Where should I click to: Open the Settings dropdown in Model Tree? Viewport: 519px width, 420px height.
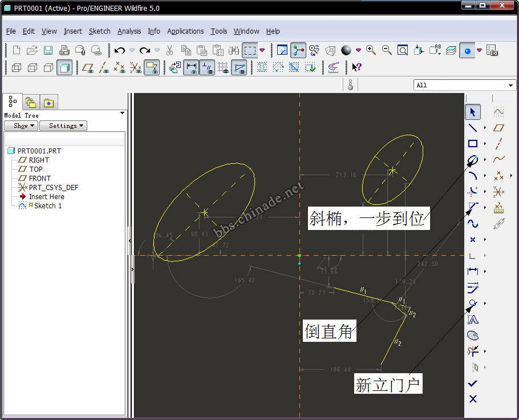click(x=63, y=126)
